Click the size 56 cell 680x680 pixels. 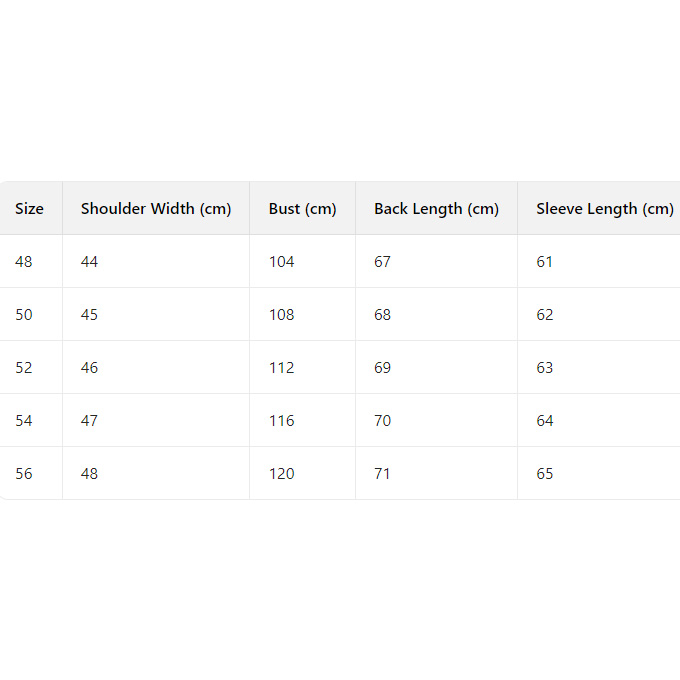(24, 474)
